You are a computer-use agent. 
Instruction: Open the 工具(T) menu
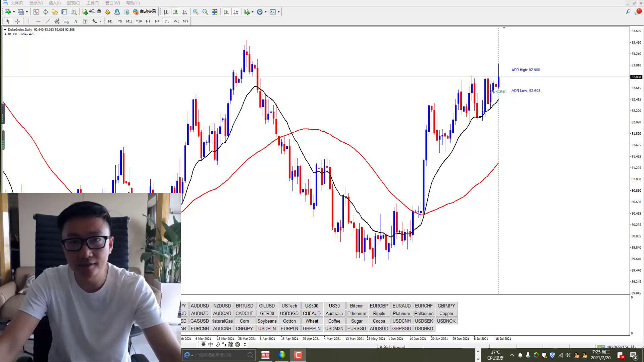pyautogui.click(x=93, y=3)
